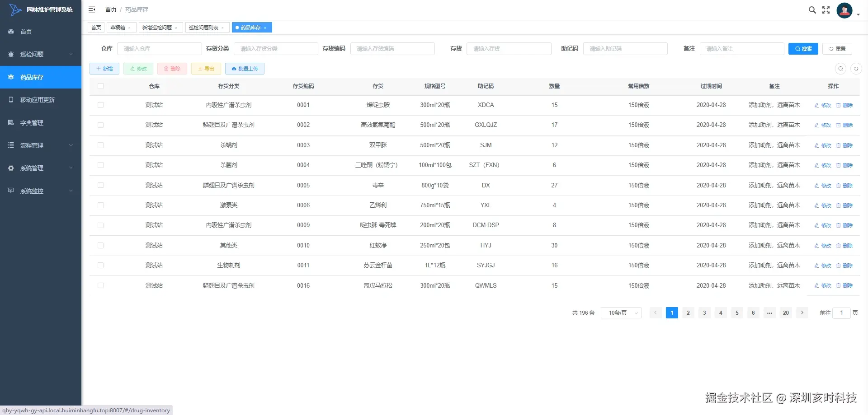Expand the 巡检问题 sidebar submenu arrow
The image size is (868, 415).
71,54
